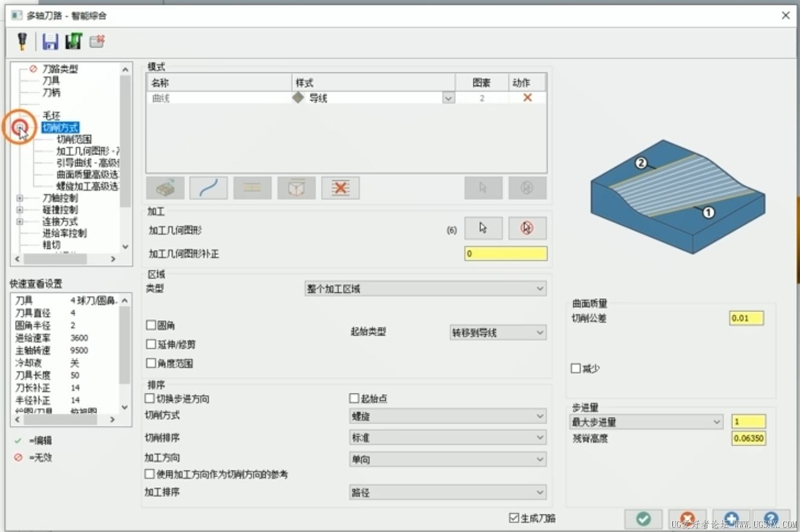Open the 粗切 tree page
The width and height of the screenshot is (800, 532).
[x=51, y=245]
